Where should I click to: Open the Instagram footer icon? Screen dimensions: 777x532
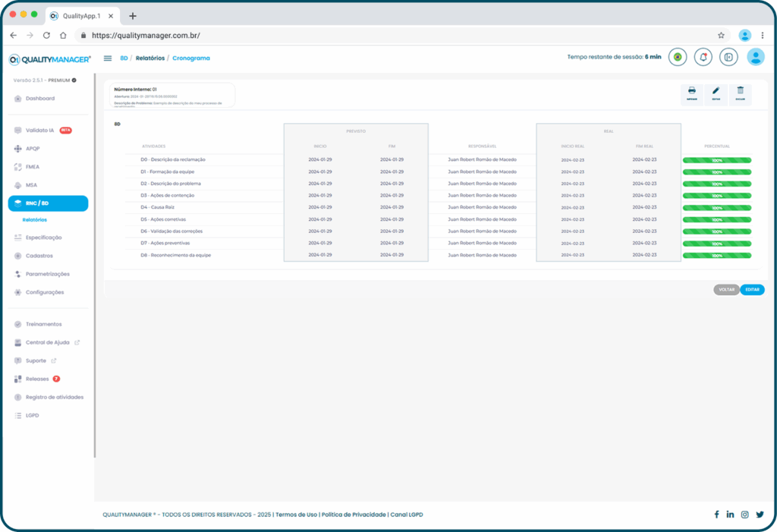coord(744,515)
